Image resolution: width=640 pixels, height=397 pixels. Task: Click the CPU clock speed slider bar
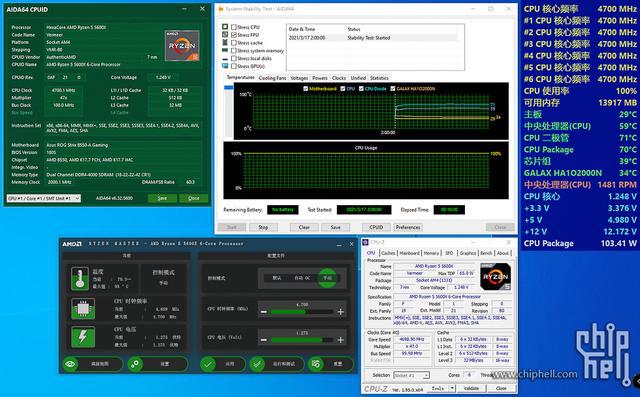click(302, 312)
